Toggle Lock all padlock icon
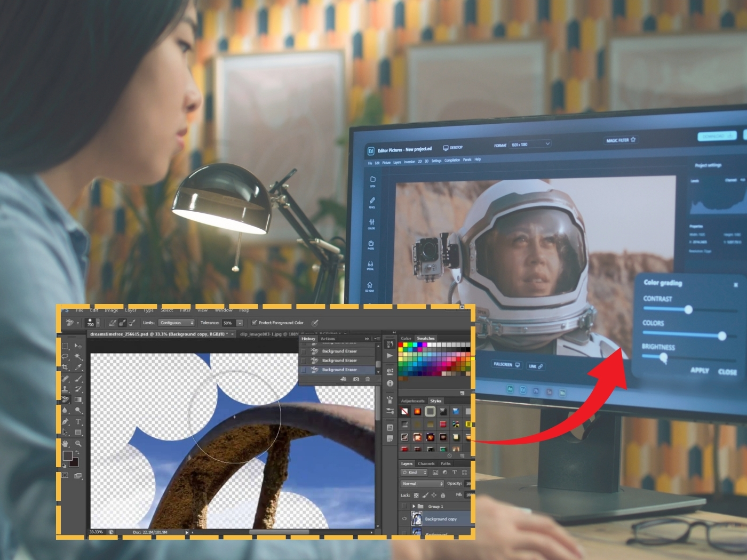This screenshot has height=560, width=747. [443, 495]
